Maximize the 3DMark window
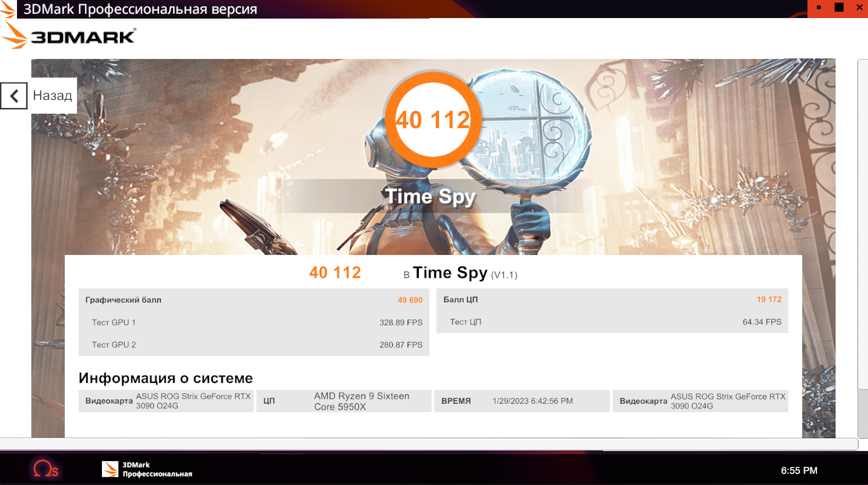 [839, 7]
